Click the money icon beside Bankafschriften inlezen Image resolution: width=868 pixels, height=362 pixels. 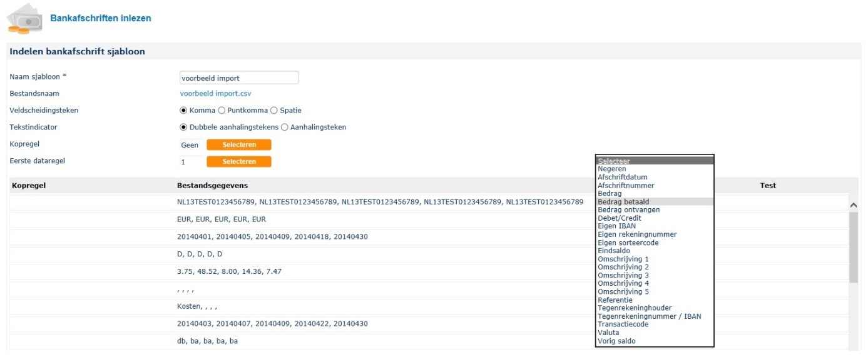pos(24,19)
